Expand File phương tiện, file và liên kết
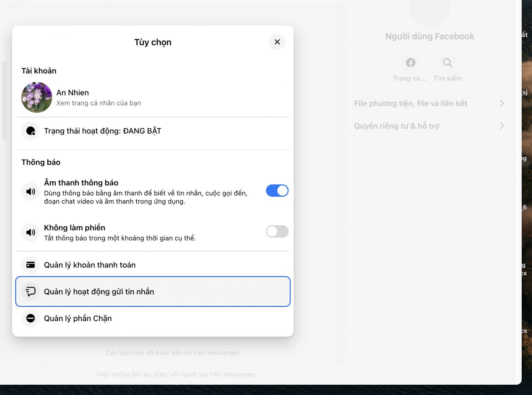The image size is (532, 395). (x=429, y=103)
